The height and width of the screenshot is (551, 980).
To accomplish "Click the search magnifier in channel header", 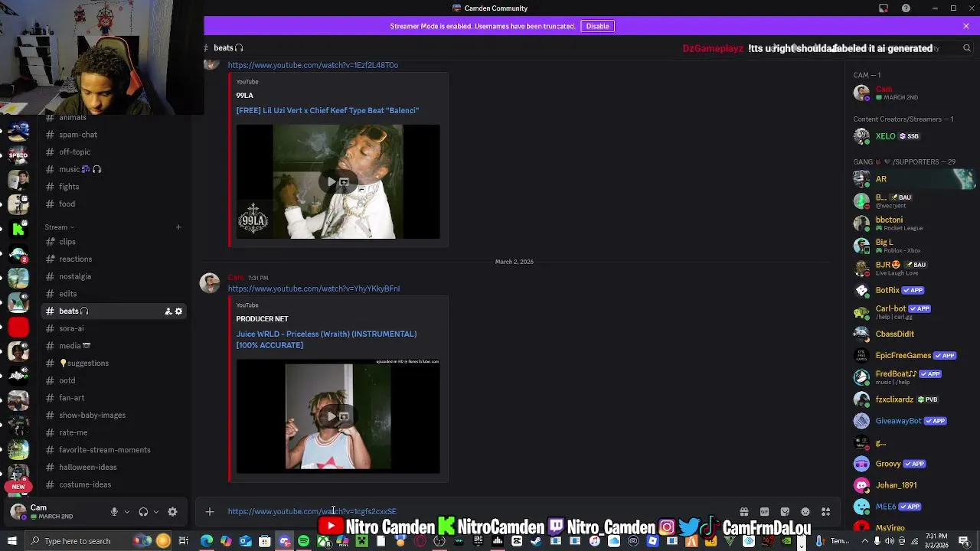I will (967, 48).
